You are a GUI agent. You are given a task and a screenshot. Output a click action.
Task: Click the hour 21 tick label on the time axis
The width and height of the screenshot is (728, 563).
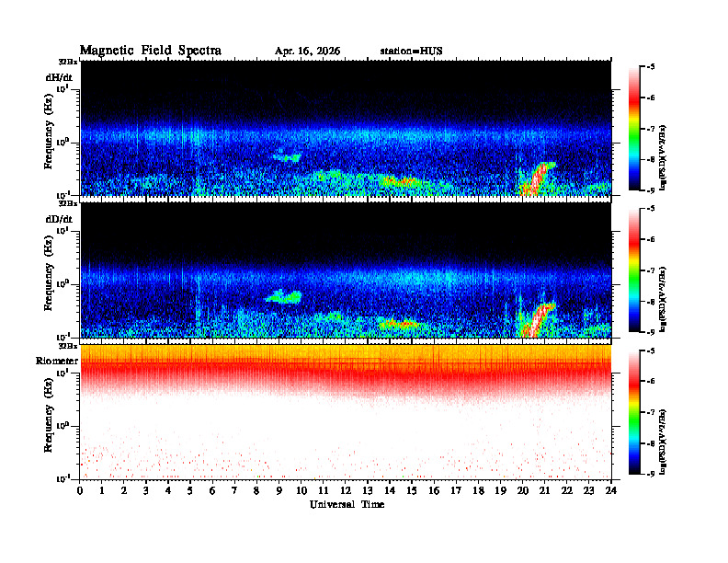(544, 491)
